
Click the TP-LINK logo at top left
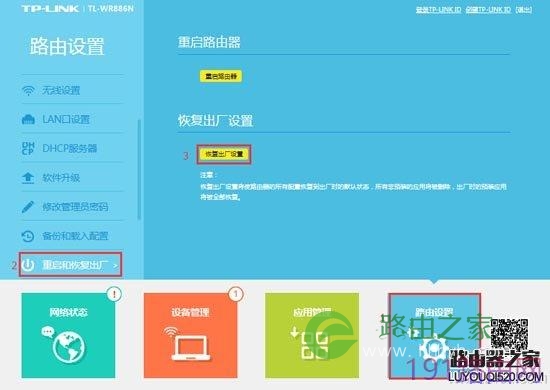50,8
